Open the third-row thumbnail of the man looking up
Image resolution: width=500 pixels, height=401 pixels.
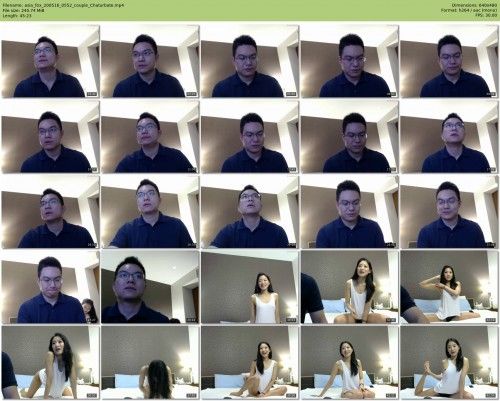250,212
